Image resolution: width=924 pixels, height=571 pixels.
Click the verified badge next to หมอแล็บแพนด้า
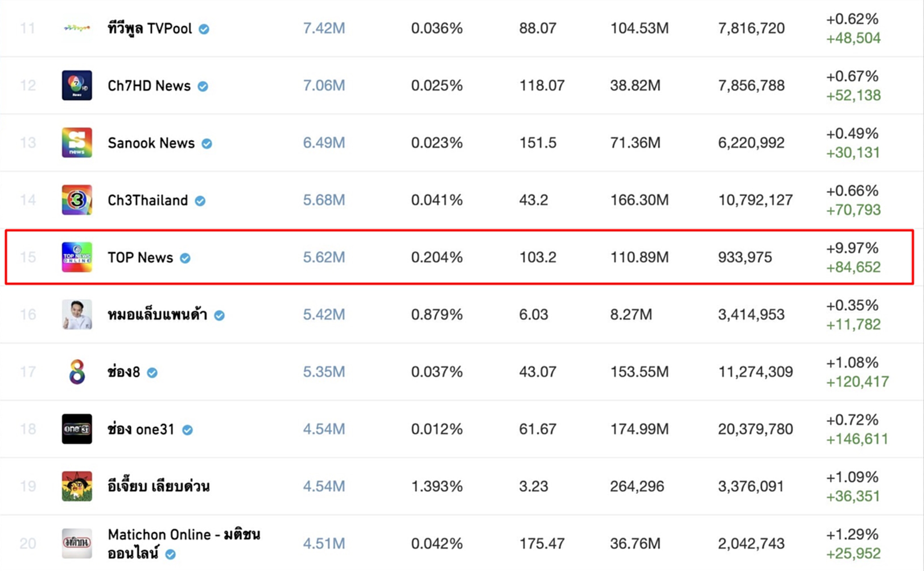click(219, 315)
